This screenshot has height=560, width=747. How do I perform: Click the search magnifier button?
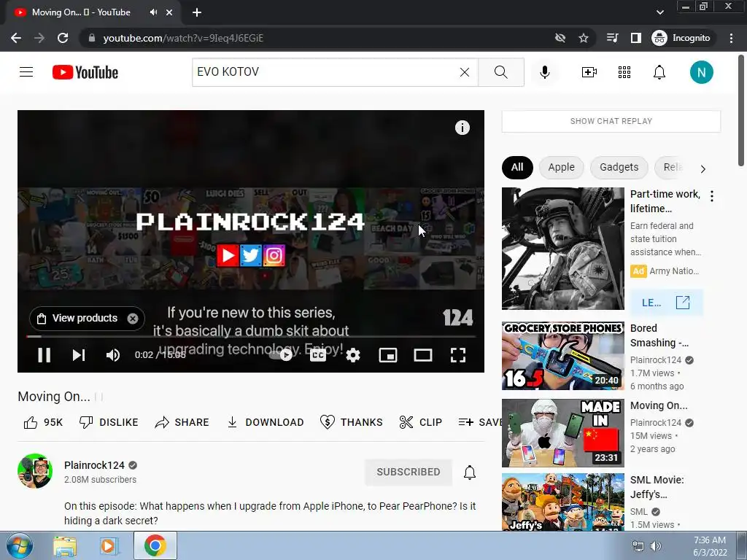501,72
